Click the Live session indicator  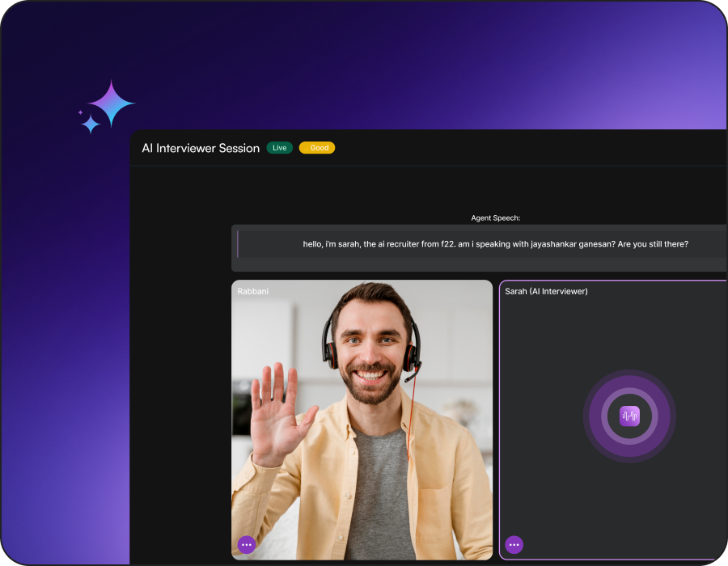point(279,147)
